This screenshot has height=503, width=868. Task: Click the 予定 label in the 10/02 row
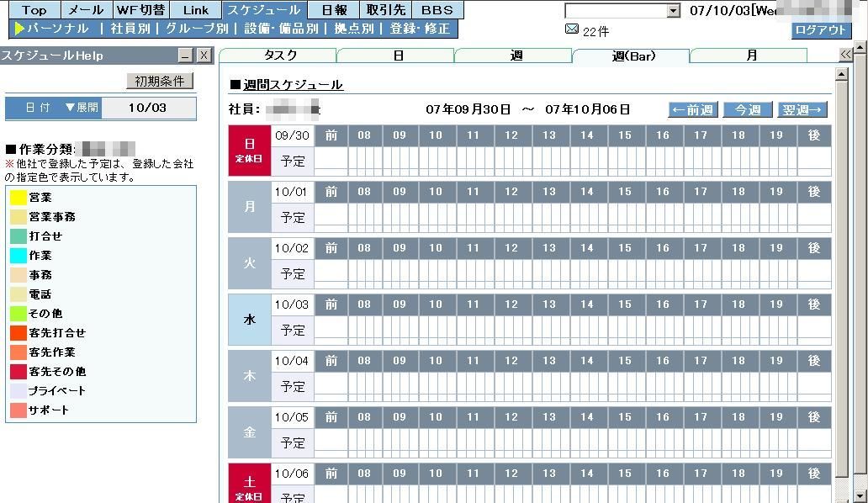(x=293, y=274)
